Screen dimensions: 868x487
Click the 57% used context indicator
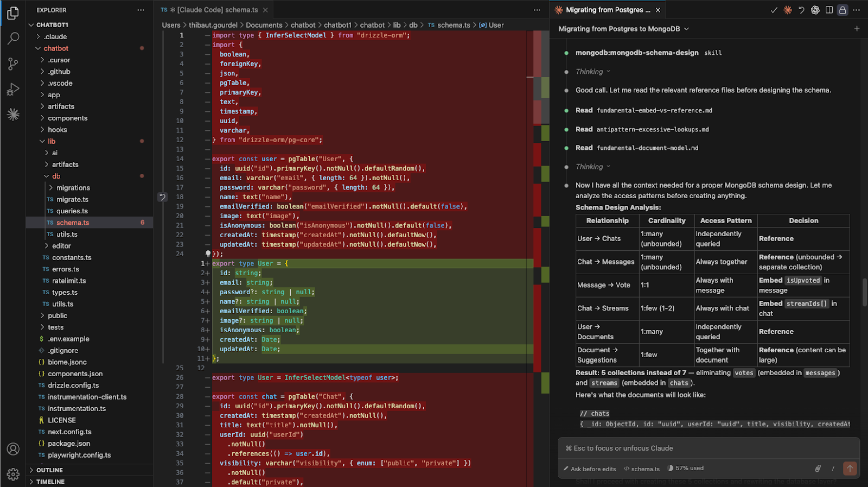pos(685,468)
